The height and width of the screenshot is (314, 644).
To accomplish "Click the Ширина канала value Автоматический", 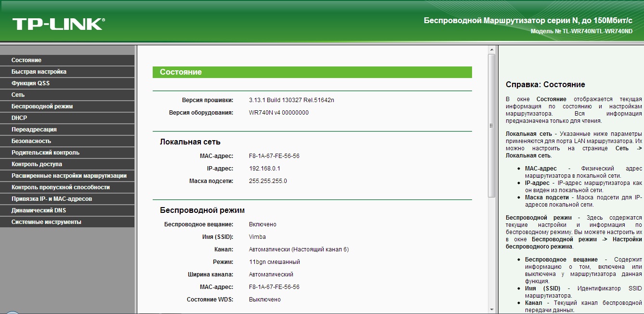I will pyautogui.click(x=271, y=275).
